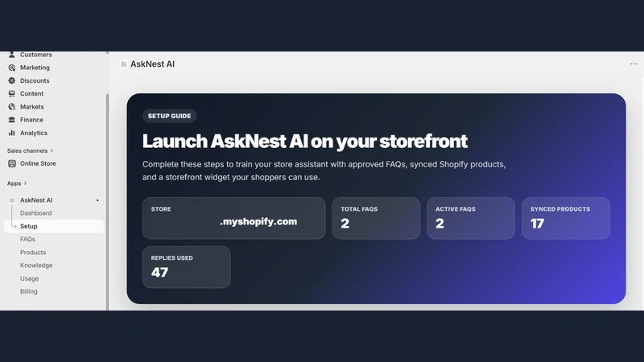Open the FAQs subpage
This screenshot has height=362, width=644.
tap(27, 239)
